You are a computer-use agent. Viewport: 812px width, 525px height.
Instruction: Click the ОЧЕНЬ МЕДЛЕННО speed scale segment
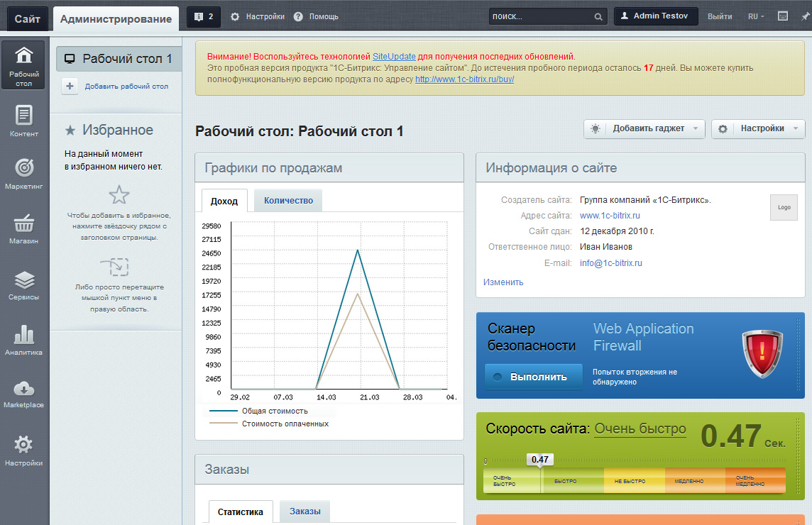pos(755,481)
